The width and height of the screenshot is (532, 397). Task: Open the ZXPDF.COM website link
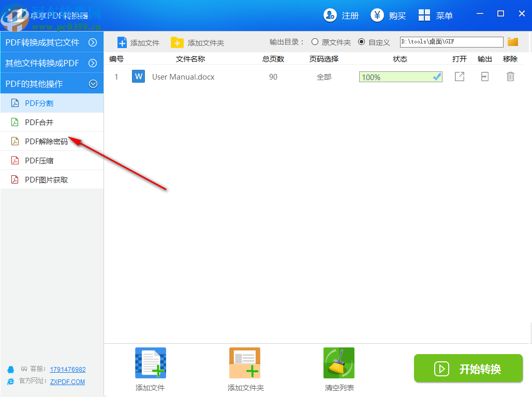point(67,381)
